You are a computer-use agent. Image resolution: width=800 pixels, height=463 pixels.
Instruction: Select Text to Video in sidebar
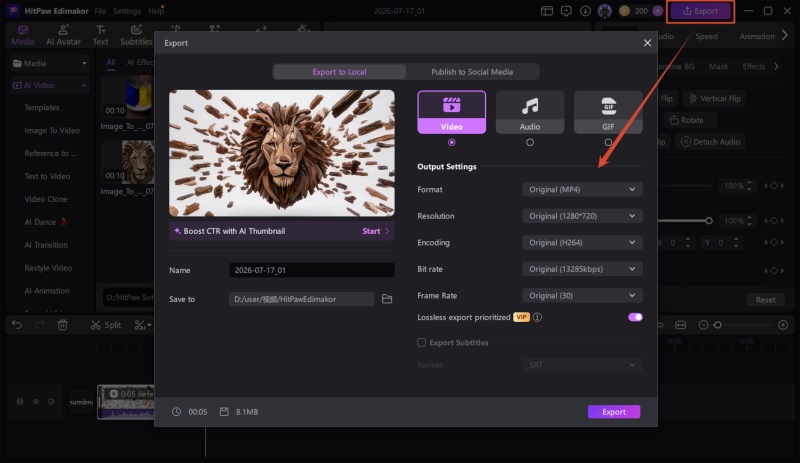[47, 176]
